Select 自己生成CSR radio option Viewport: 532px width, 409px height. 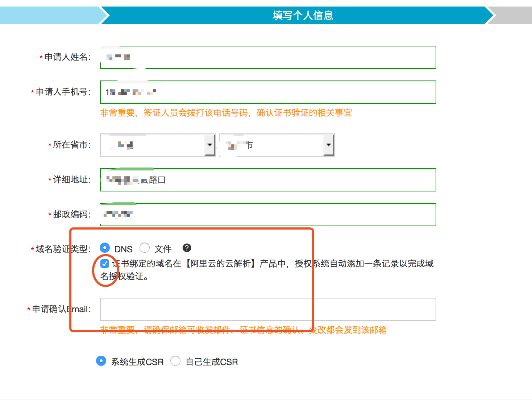175,361
